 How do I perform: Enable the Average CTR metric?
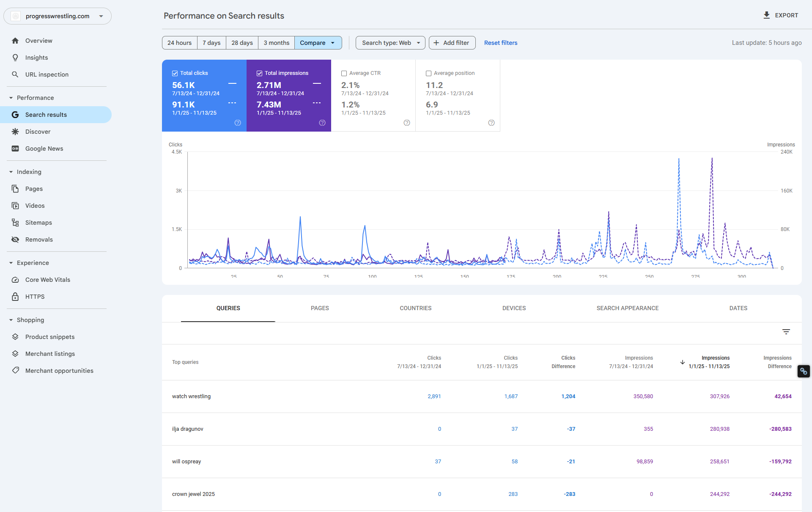[344, 73]
